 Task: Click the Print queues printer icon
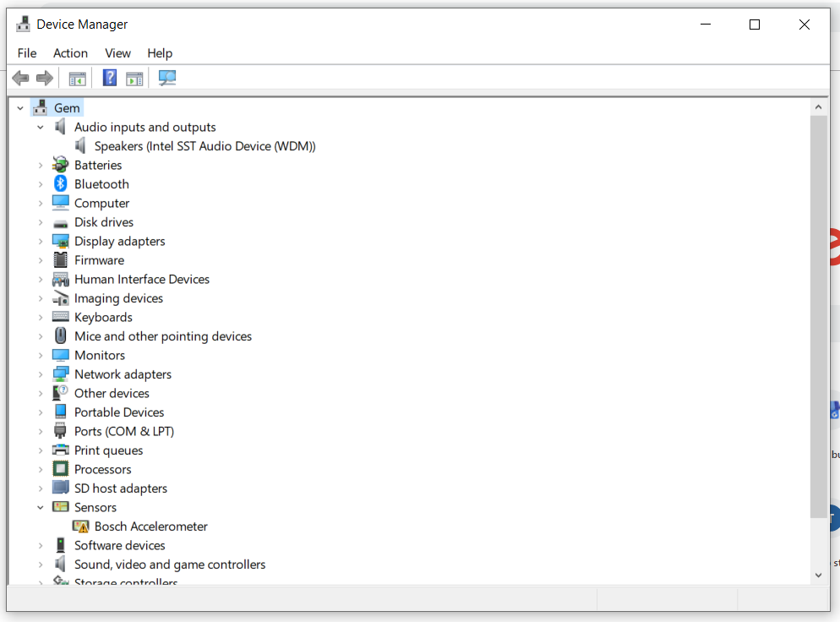pos(61,450)
